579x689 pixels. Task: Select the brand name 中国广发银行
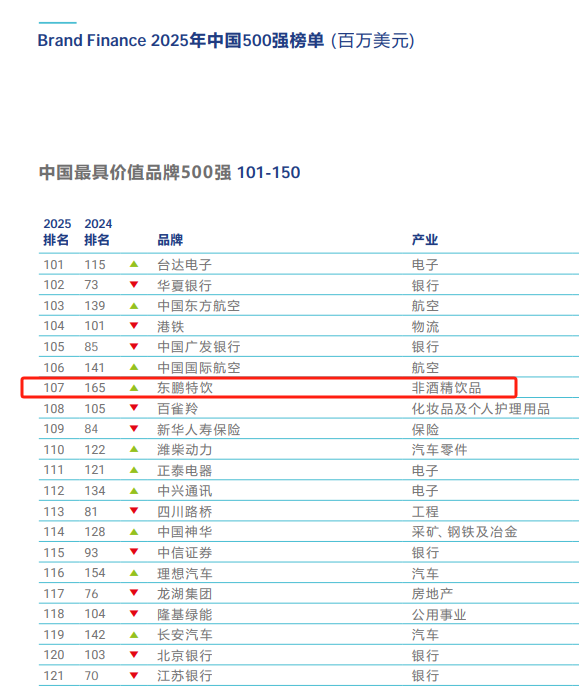[199, 347]
